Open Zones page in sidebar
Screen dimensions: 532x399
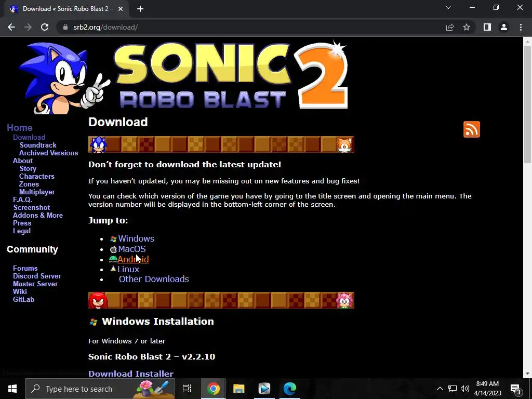pos(29,184)
